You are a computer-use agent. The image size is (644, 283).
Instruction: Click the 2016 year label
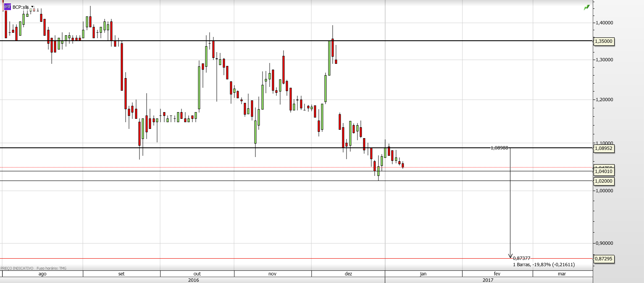[x=194, y=280]
